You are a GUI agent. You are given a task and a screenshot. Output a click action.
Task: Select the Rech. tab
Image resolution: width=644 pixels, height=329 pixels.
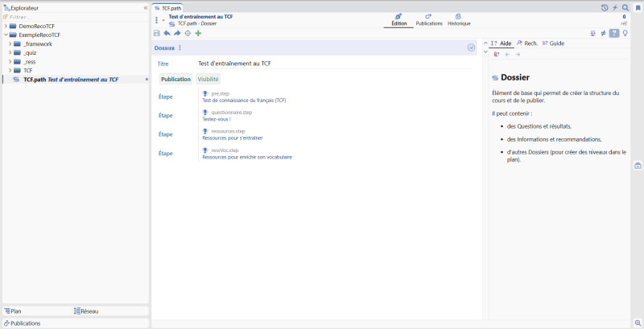tap(527, 43)
